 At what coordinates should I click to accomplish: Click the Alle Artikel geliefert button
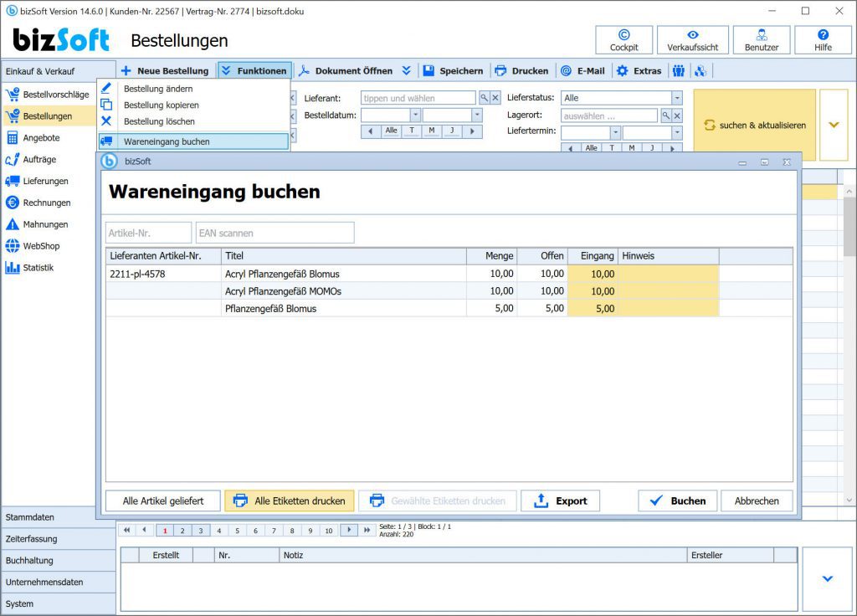coord(163,501)
